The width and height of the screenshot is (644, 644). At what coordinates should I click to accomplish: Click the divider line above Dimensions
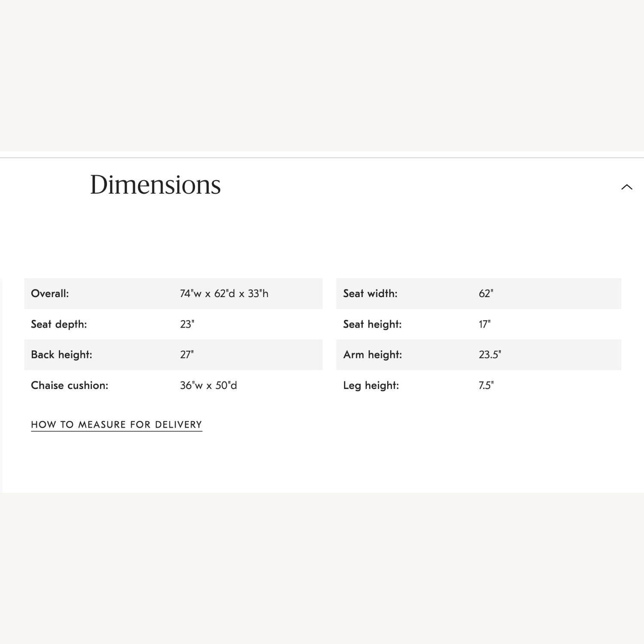click(x=322, y=158)
